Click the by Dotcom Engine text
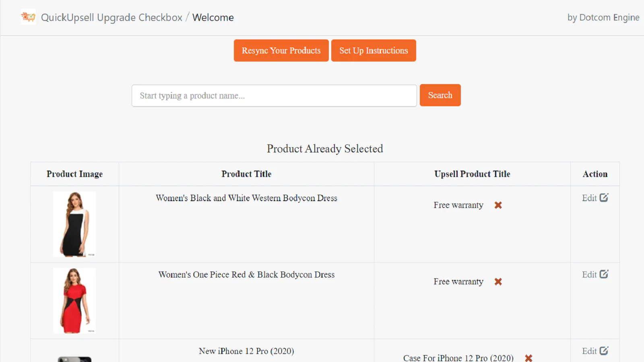The image size is (644, 362). click(603, 18)
